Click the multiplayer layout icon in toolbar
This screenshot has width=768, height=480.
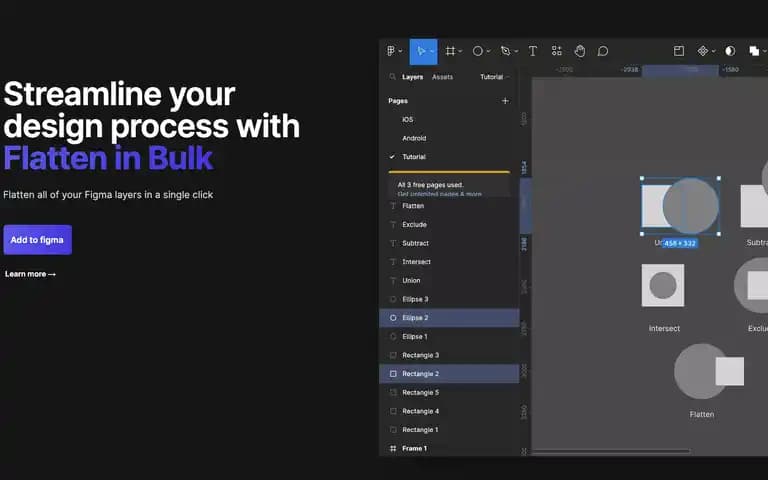(679, 51)
